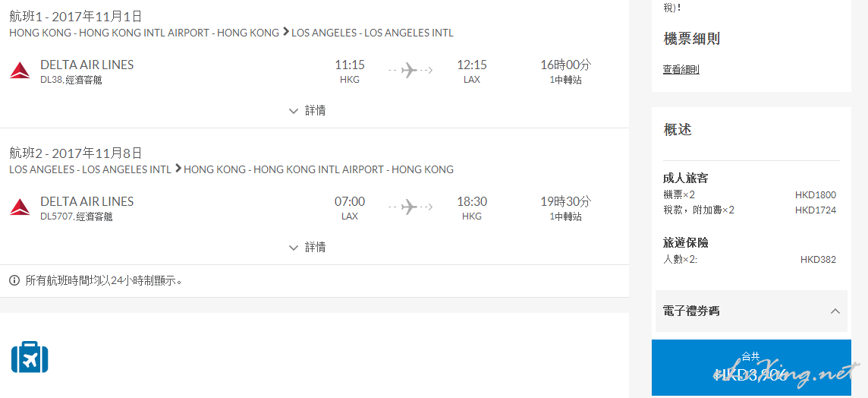Click the blue 合共 total price button
868x398 pixels.
[x=750, y=368]
